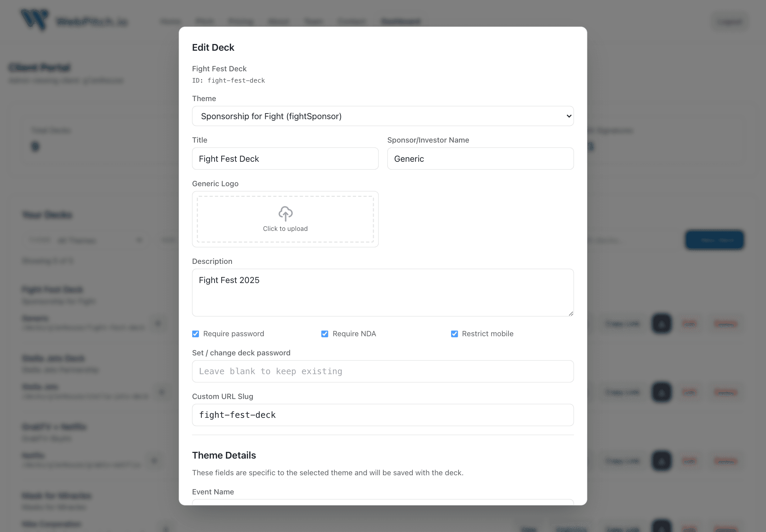Viewport: 766px width, 532px height.
Task: Click the Custom URL Slug field showing fight-fest-deck
Action: pos(383,415)
